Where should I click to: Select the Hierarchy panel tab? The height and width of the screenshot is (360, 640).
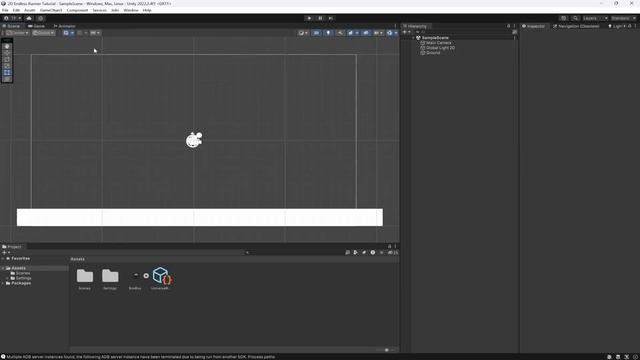[x=415, y=26]
